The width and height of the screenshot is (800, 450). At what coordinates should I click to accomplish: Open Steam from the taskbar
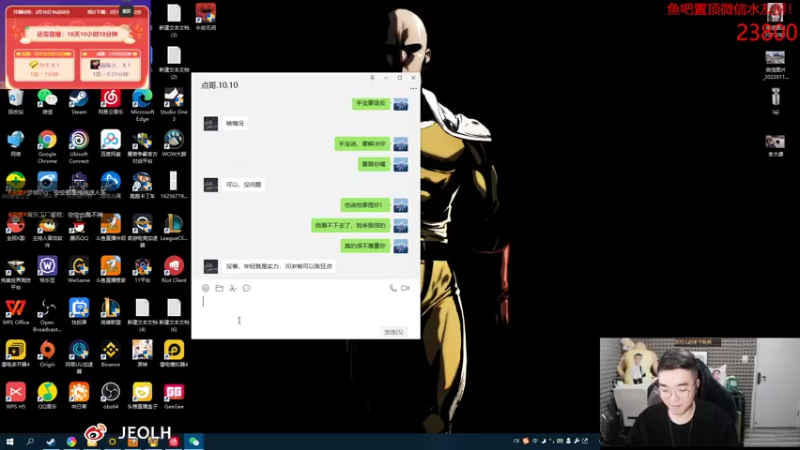[51, 442]
